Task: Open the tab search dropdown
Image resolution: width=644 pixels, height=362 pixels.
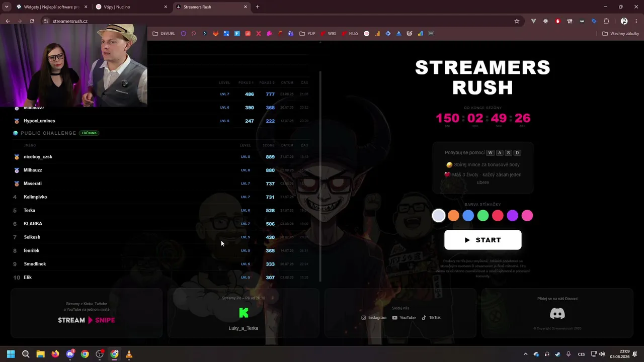Action: [7, 7]
